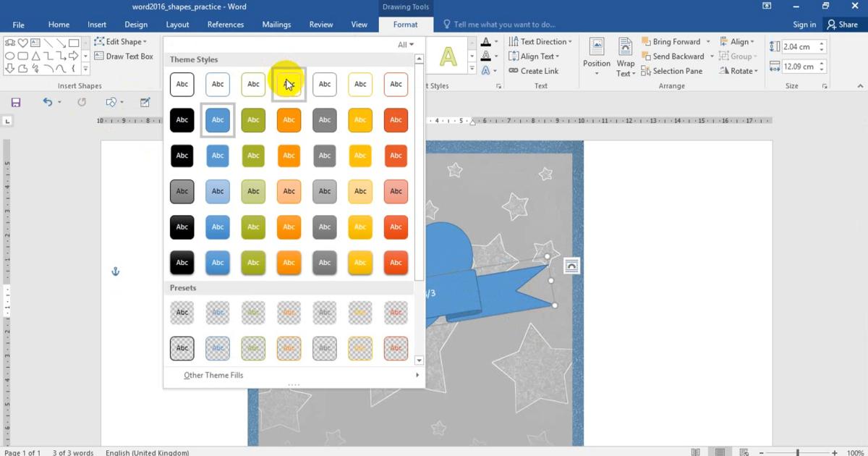Click the zoom slider in status bar

tap(798, 452)
